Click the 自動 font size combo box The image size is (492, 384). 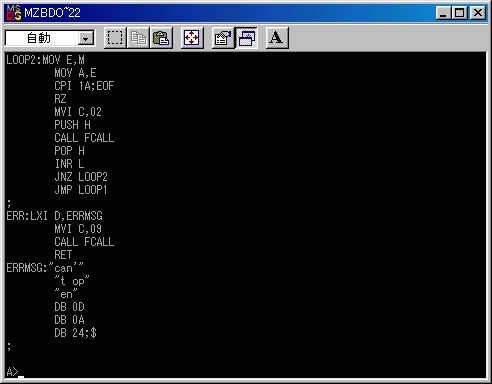pyautogui.click(x=50, y=38)
